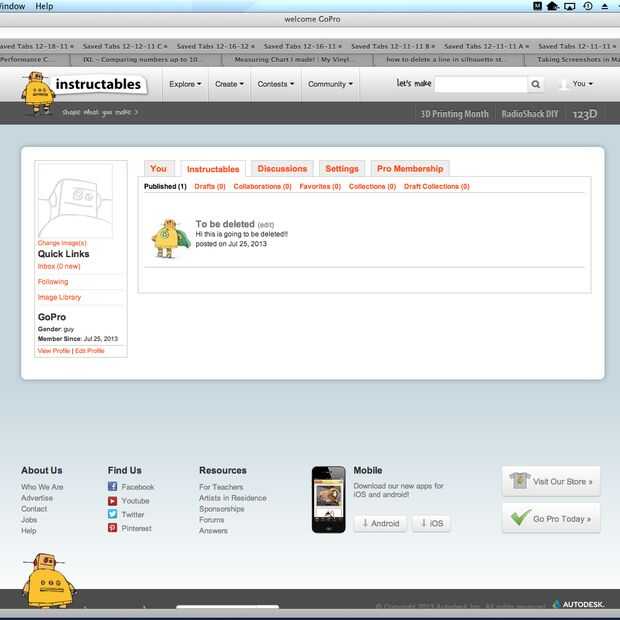This screenshot has width=620, height=620.
Task: Click the Time Machine clock icon in menu bar
Action: tap(588, 6)
